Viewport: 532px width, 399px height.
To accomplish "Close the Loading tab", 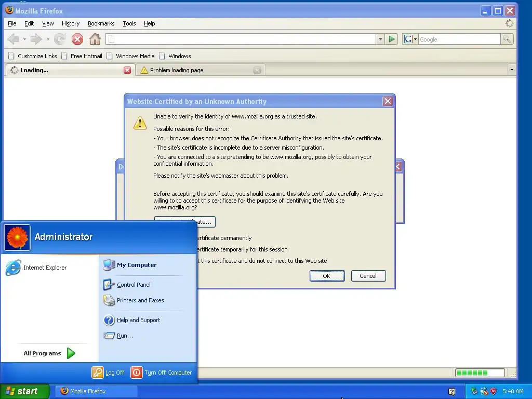I will pyautogui.click(x=127, y=70).
